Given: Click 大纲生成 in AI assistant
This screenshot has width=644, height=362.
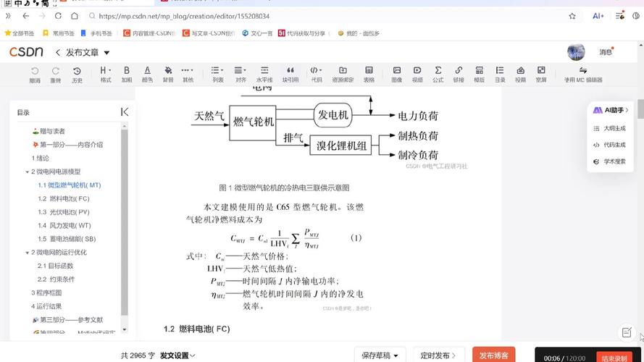Looking at the screenshot, I should click(609, 128).
